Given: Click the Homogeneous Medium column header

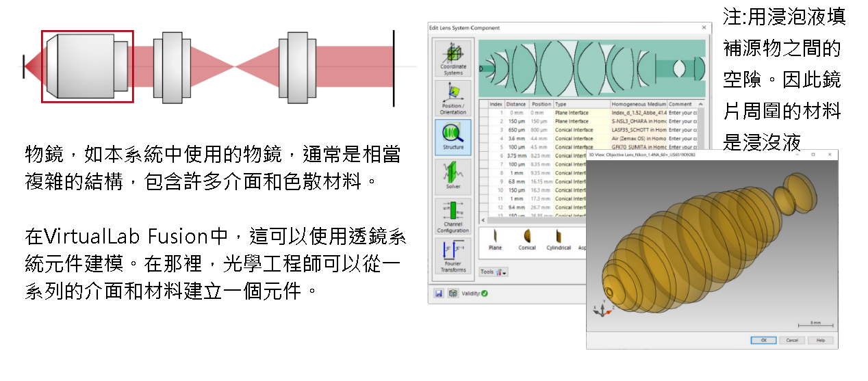Looking at the screenshot, I should (638, 104).
